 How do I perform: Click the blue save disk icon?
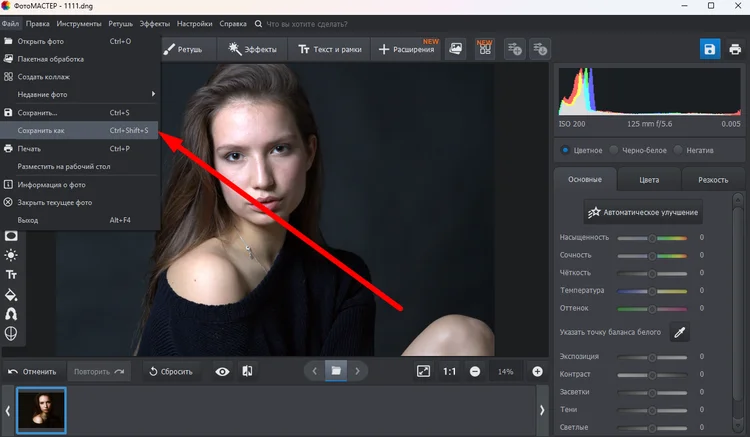click(709, 49)
